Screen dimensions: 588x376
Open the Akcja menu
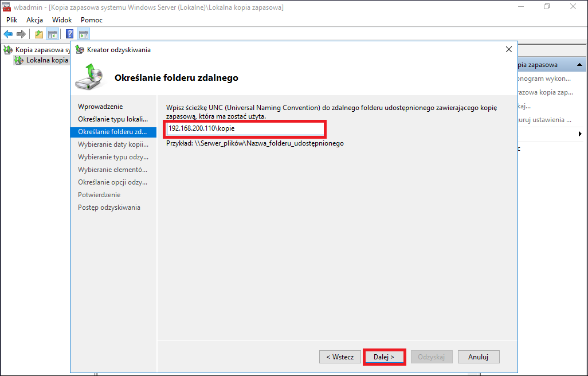point(34,20)
